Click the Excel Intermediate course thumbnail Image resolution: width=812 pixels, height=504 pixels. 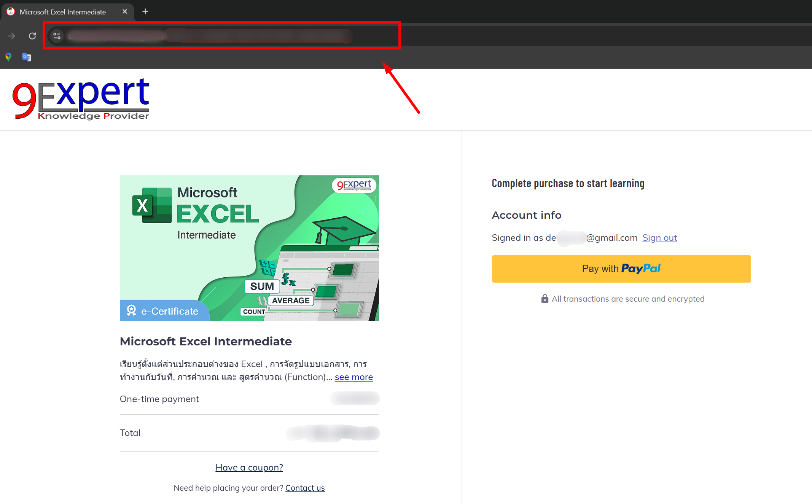click(249, 248)
